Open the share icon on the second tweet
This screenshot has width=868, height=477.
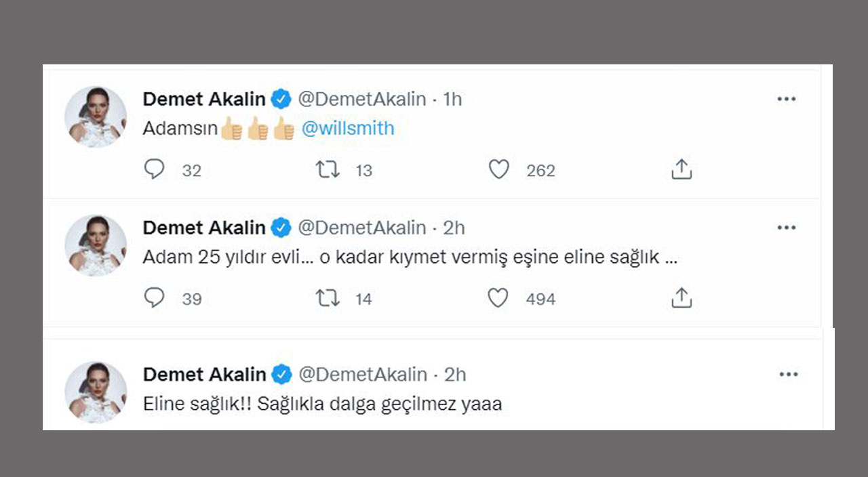[x=681, y=298]
